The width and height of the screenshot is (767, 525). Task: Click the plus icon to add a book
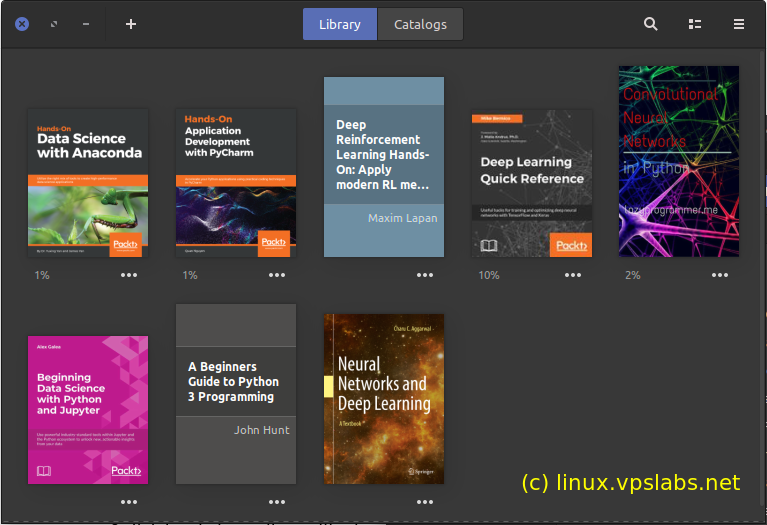[131, 24]
